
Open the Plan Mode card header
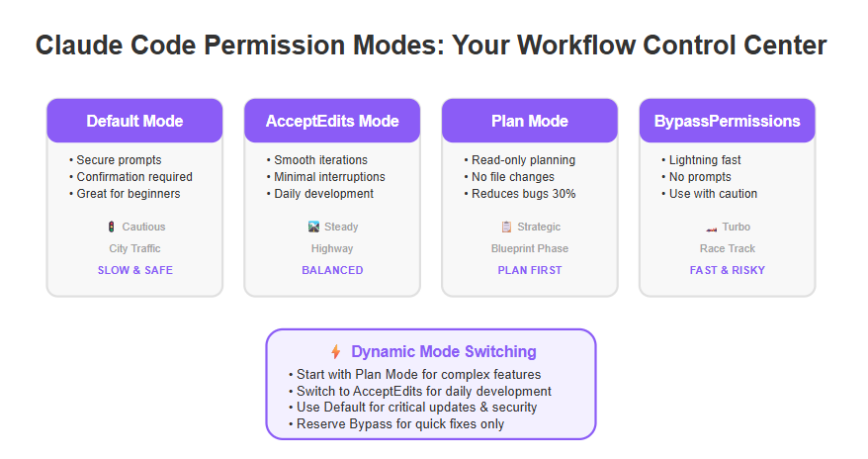point(530,121)
